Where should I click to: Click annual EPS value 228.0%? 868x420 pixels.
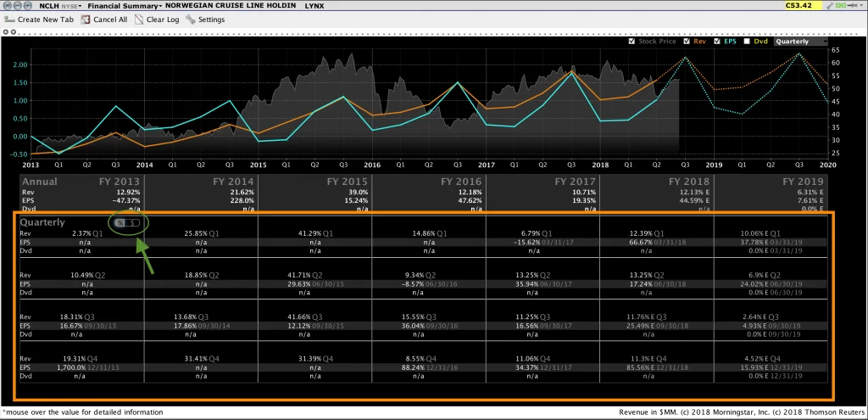[x=243, y=200]
